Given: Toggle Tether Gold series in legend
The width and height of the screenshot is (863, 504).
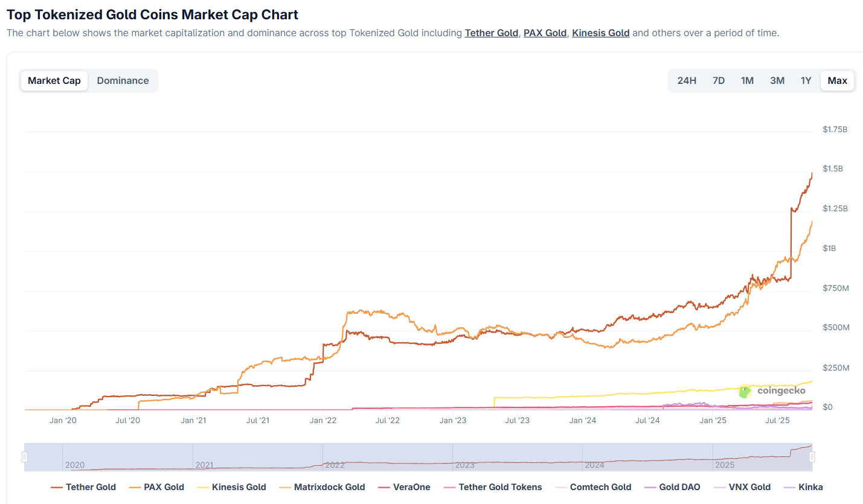Looking at the screenshot, I should pyautogui.click(x=83, y=487).
